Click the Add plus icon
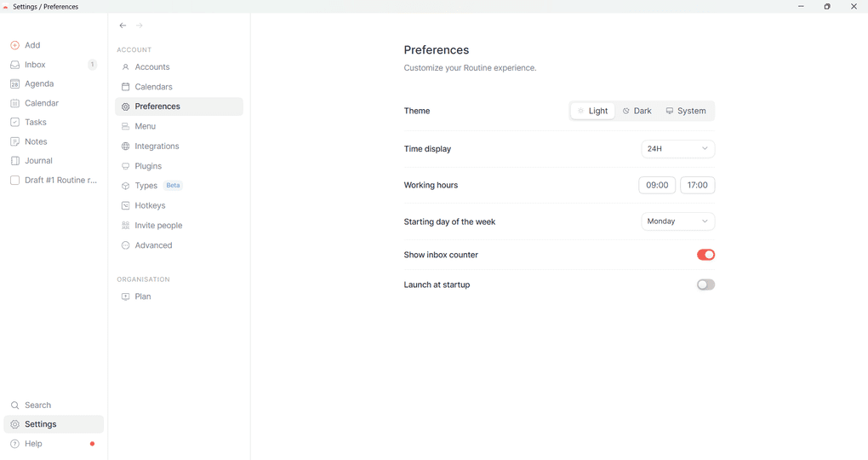868x460 pixels. 15,45
